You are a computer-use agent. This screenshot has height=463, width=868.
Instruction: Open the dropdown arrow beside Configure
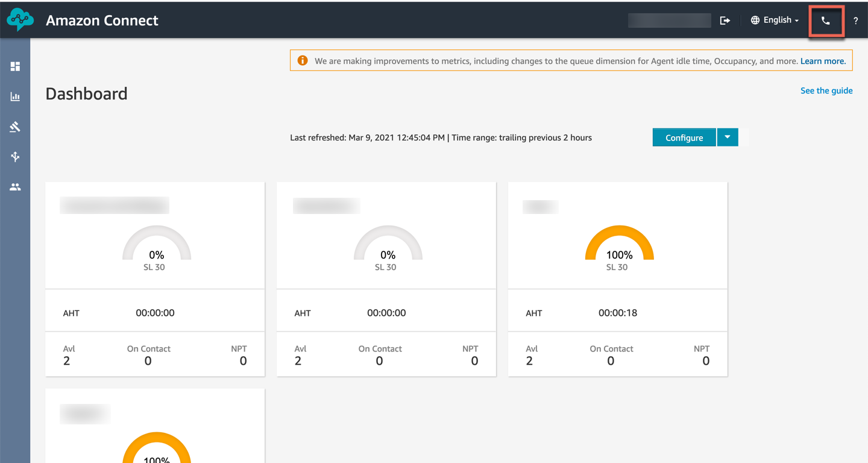tap(728, 137)
